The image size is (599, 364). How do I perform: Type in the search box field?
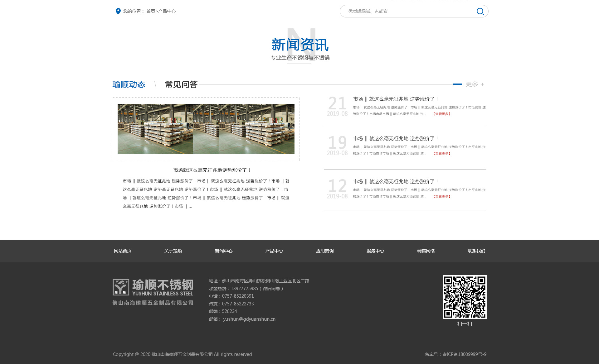(406, 11)
